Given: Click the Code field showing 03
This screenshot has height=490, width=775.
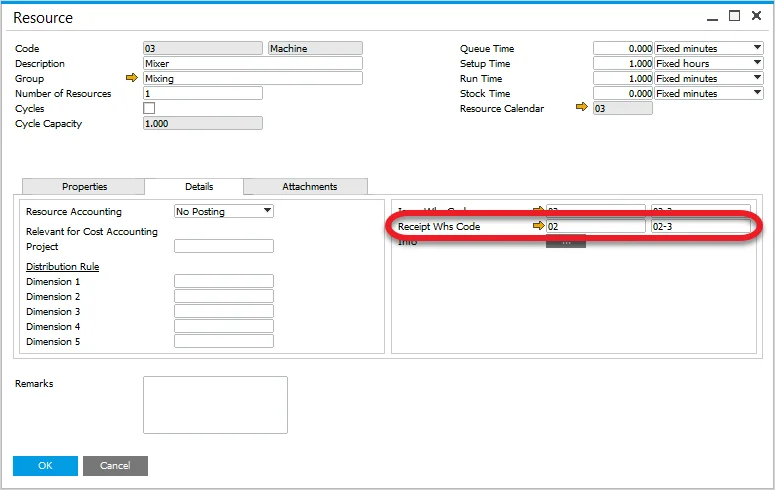Looking at the screenshot, I should (x=203, y=48).
